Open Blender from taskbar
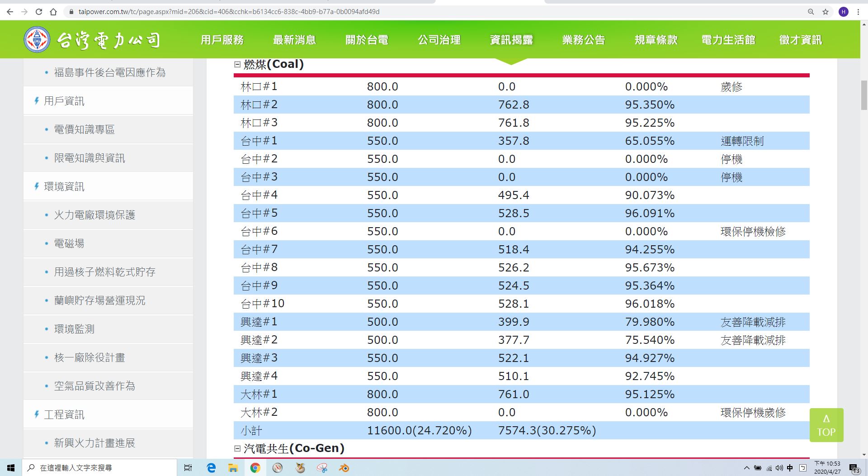868x476 pixels. [x=344, y=467]
